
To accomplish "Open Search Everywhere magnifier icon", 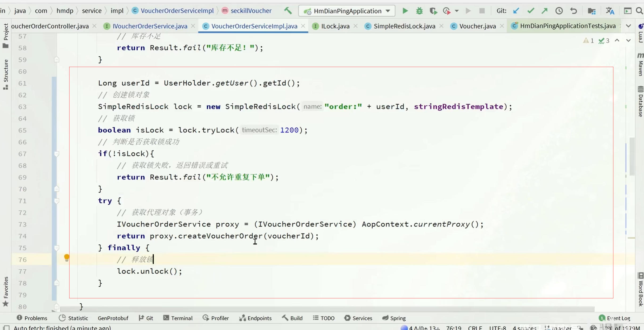I will pos(639,11).
